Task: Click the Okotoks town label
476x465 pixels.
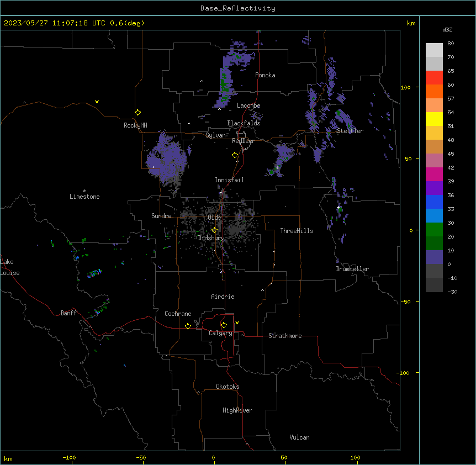Action: 228,387
